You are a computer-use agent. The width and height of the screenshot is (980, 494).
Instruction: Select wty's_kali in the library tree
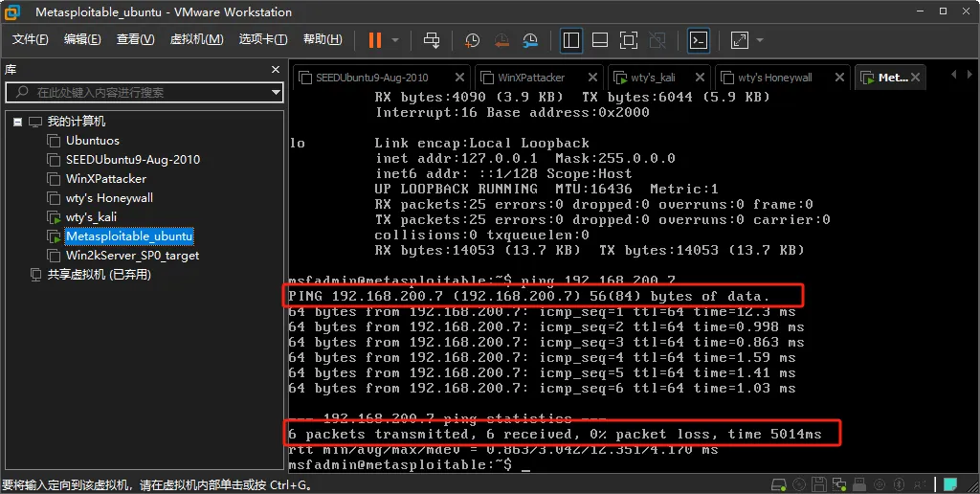(x=91, y=217)
